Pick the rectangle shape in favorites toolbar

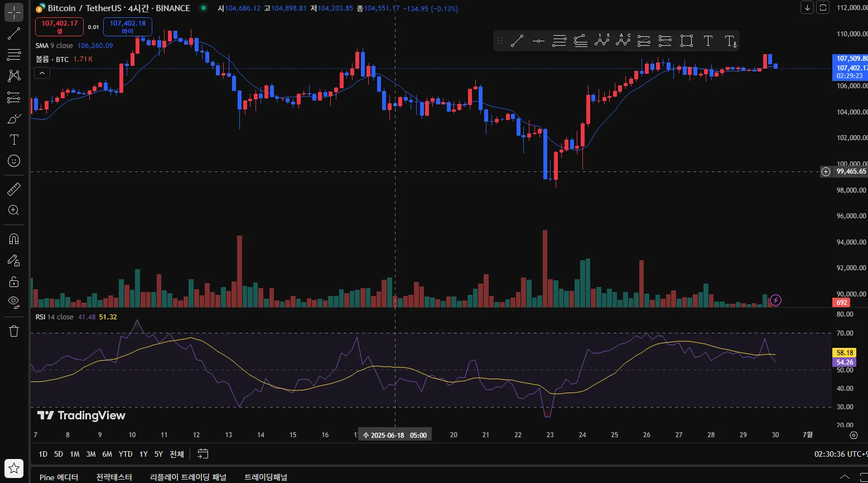point(687,40)
